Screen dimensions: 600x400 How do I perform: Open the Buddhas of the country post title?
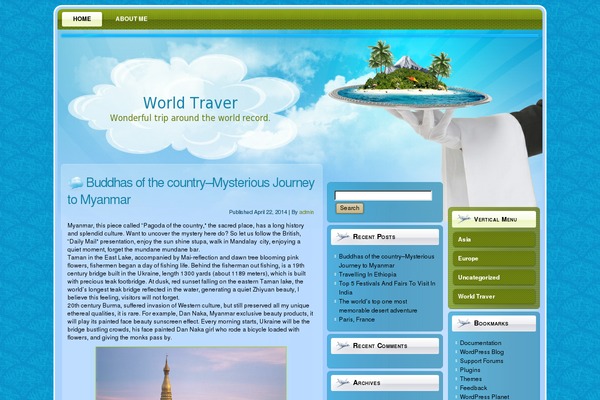[191, 191]
